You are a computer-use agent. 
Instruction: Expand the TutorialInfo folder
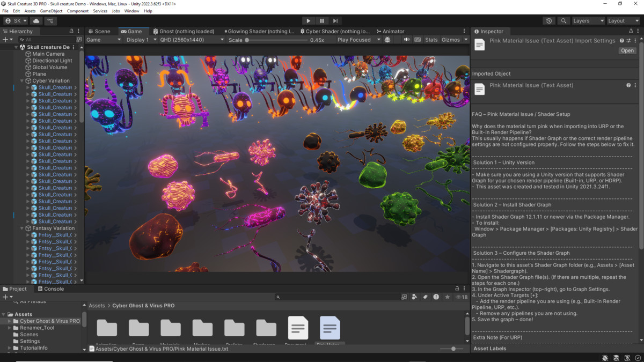10,348
